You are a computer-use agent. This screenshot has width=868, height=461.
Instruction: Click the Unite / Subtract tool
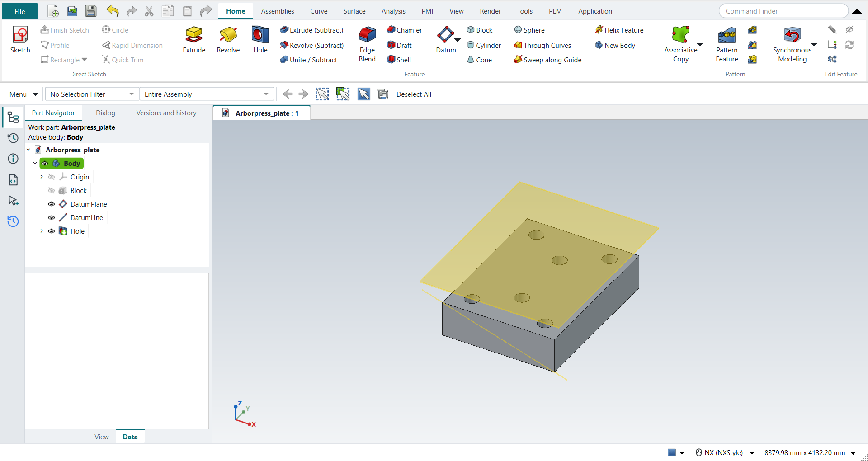coord(308,60)
